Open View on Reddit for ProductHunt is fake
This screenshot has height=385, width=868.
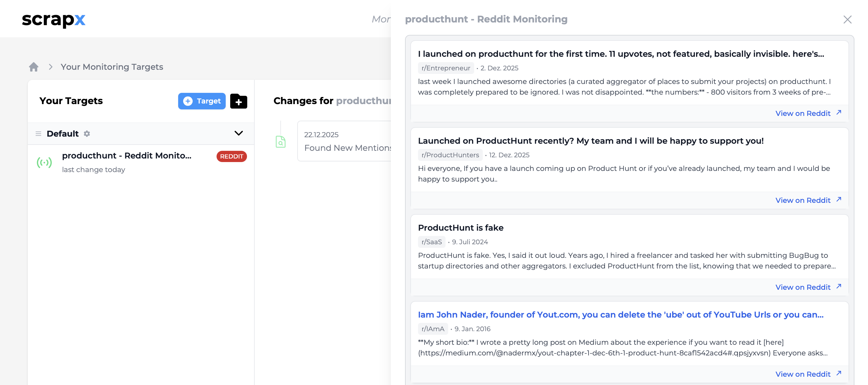[x=803, y=287]
